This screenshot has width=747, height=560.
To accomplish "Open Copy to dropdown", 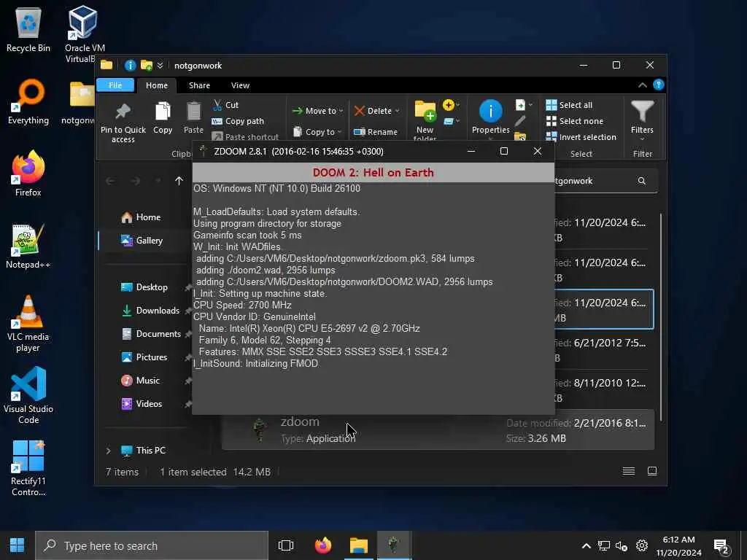I will (x=317, y=131).
